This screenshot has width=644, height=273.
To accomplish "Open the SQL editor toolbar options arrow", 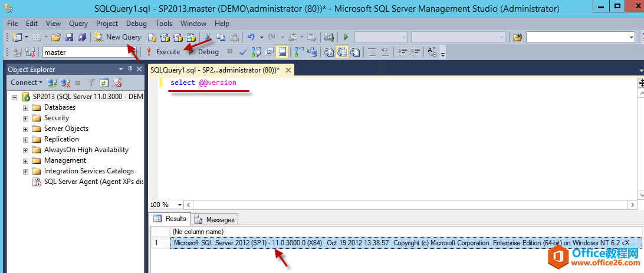I will tap(443, 54).
